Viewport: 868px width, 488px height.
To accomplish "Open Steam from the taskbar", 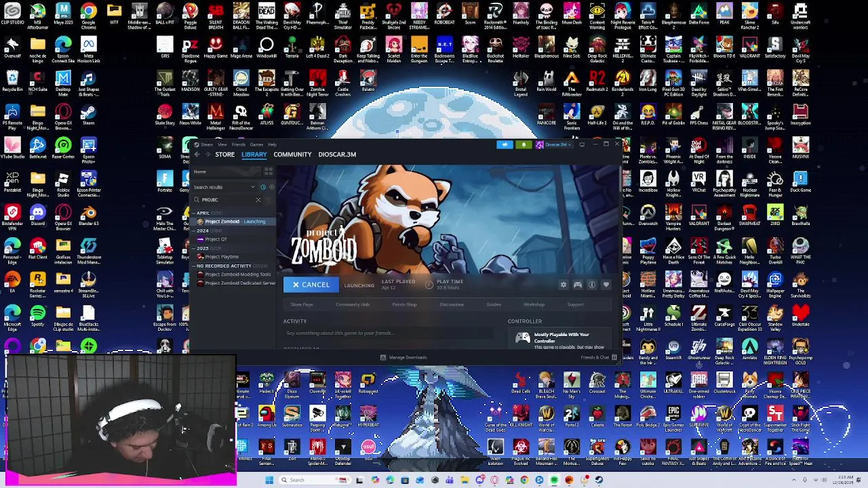I will (599, 480).
